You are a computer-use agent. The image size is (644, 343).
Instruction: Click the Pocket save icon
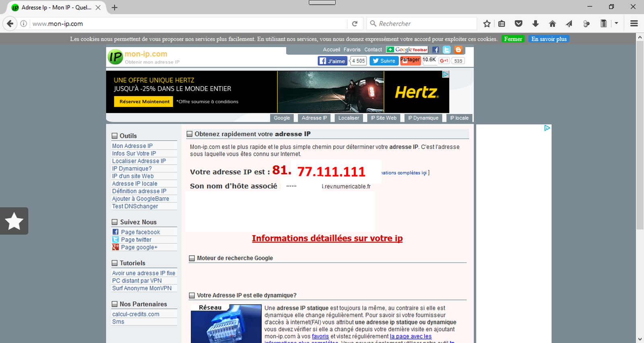coord(518,24)
